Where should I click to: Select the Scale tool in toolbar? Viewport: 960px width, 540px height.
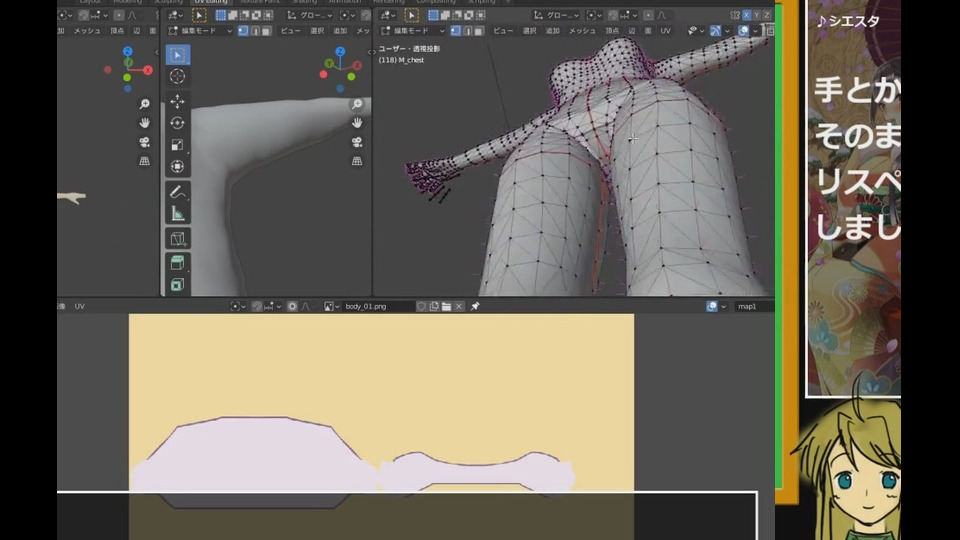coord(177,145)
